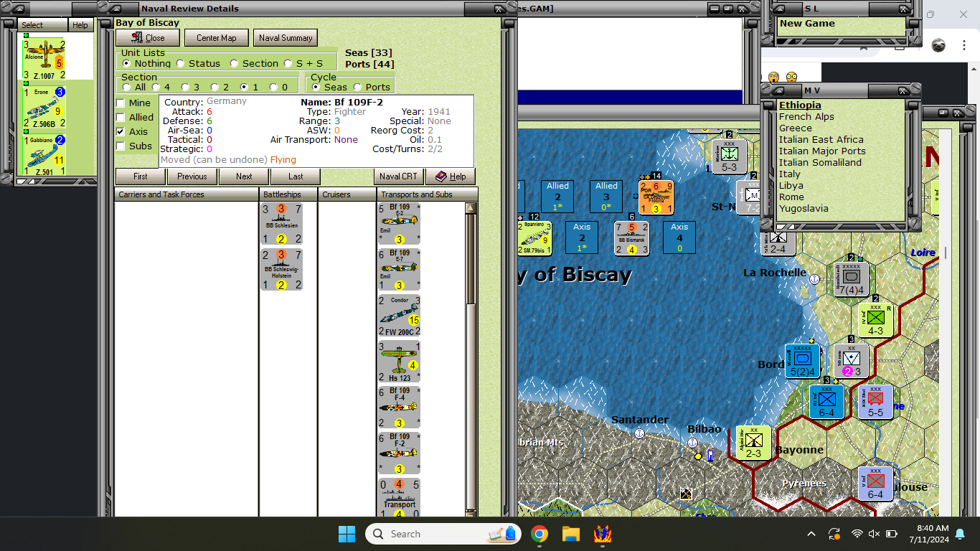Open Help in Naval Review Details
Image resolution: width=980 pixels, height=551 pixels.
point(451,176)
